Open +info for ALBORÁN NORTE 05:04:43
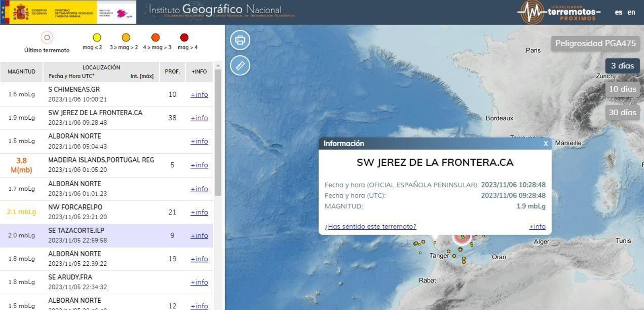Image resolution: width=644 pixels, height=310 pixels. pos(199,141)
